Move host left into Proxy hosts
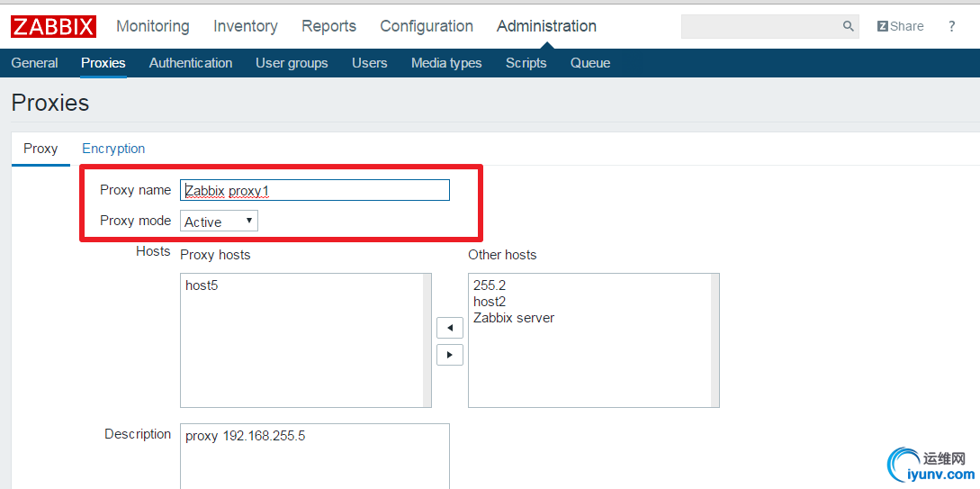 (x=449, y=329)
